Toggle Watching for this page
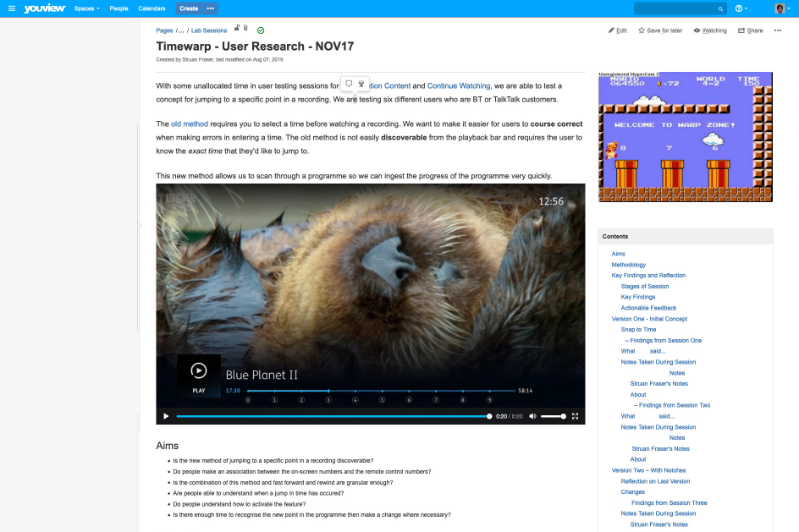Viewport: 799px width, 532px height. pyautogui.click(x=710, y=30)
